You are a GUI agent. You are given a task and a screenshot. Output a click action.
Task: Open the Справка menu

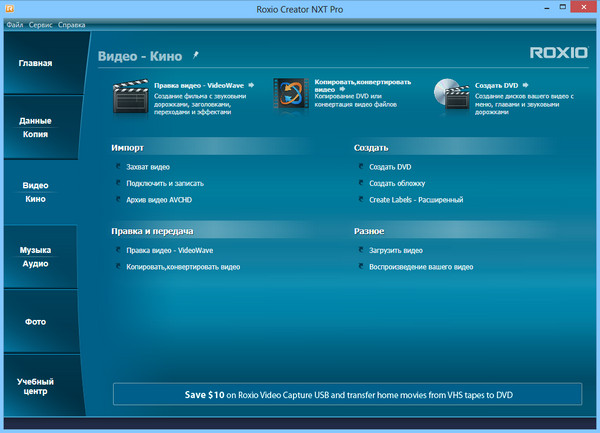tap(72, 24)
